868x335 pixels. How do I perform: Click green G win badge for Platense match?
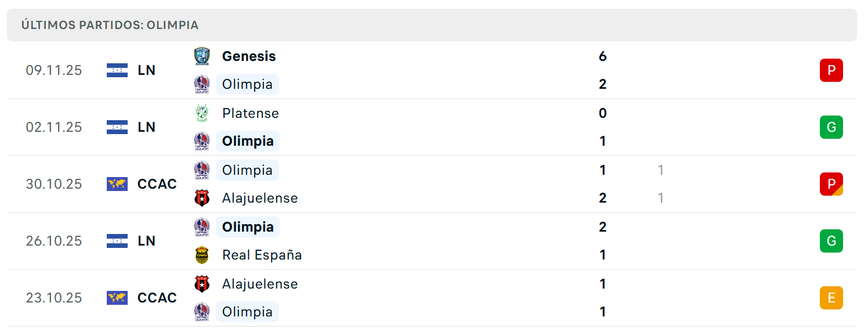[831, 127]
